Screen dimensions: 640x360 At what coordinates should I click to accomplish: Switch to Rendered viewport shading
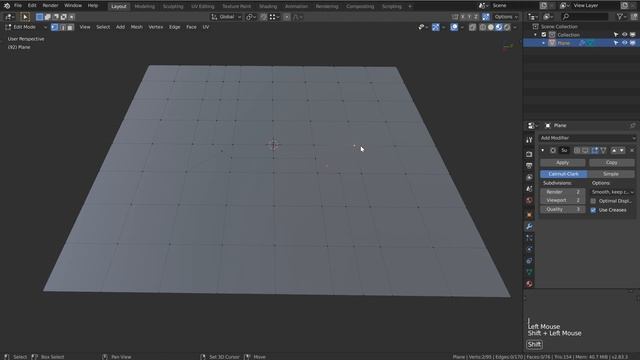(507, 27)
